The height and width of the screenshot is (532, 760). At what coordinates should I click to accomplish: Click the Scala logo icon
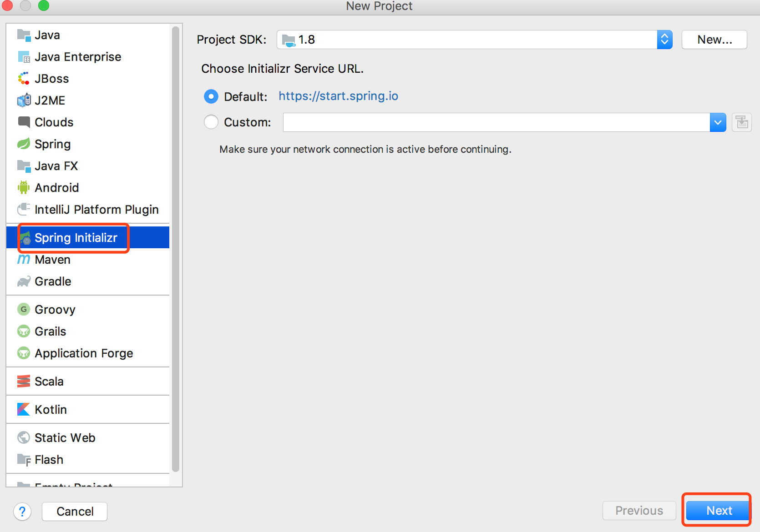click(x=24, y=381)
